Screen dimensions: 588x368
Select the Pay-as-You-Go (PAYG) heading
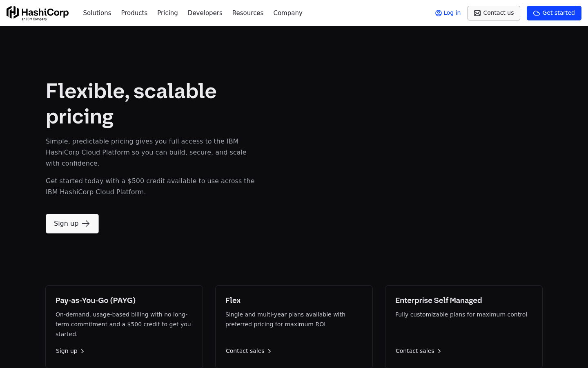tap(96, 301)
